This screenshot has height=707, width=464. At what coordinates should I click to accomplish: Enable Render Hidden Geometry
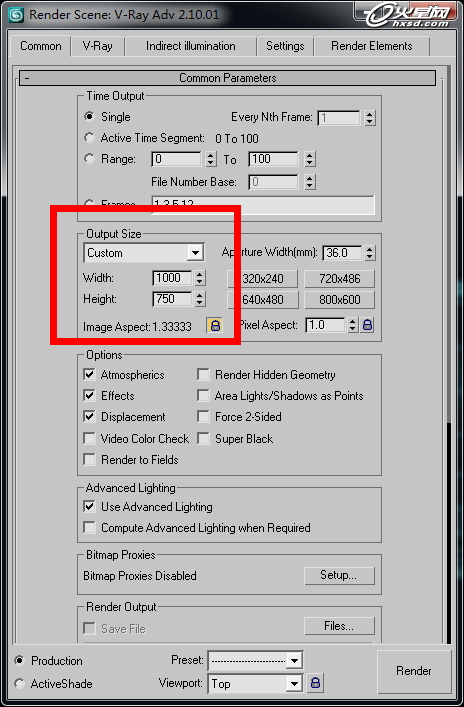coord(203,375)
